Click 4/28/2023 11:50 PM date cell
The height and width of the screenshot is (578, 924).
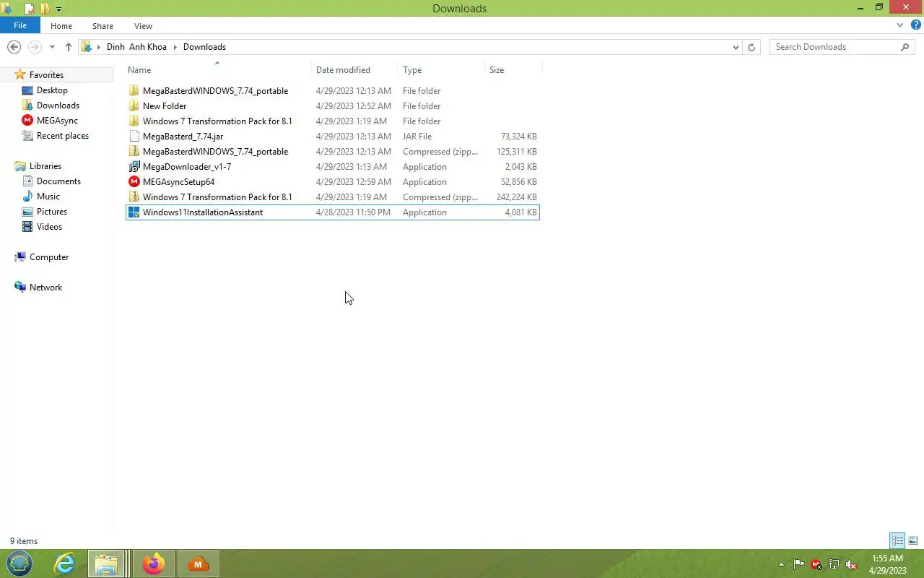coord(353,212)
